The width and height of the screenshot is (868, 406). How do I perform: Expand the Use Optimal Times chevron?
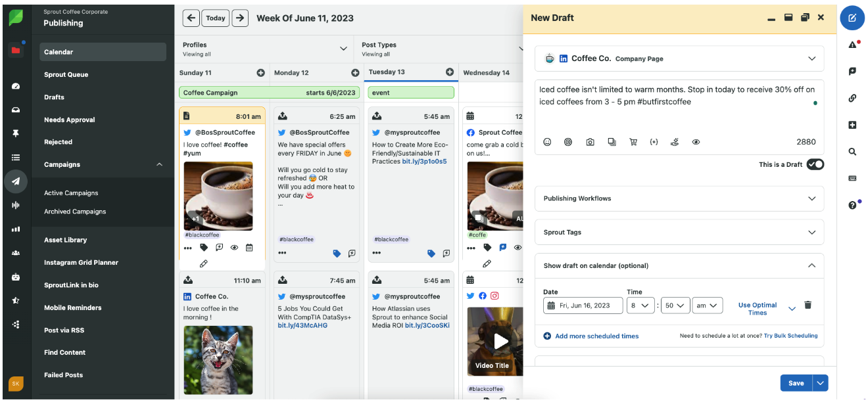pos(792,309)
